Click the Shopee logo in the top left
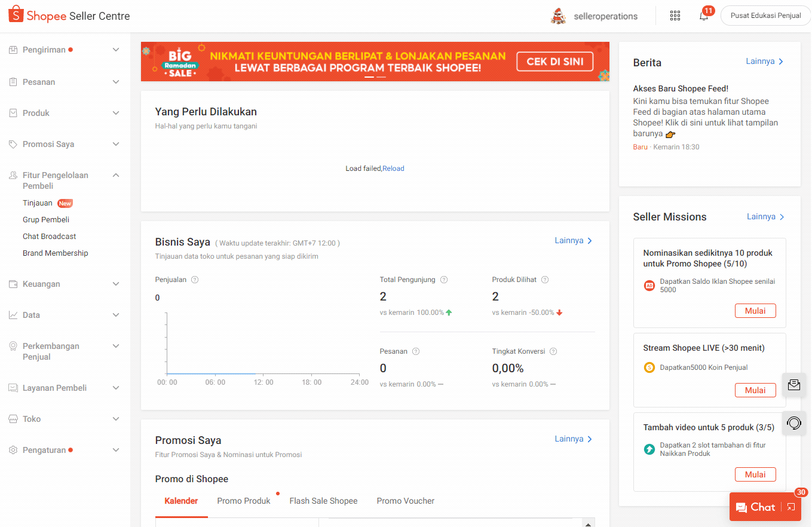The image size is (812, 527). tap(16, 14)
